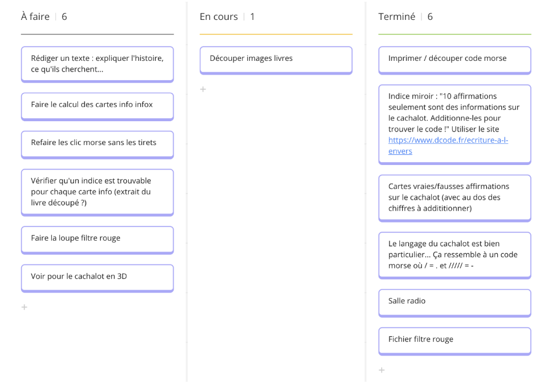Open 'Faire la loupe filtre rouge' card
Screen dimensions: 545x392
click(97, 238)
